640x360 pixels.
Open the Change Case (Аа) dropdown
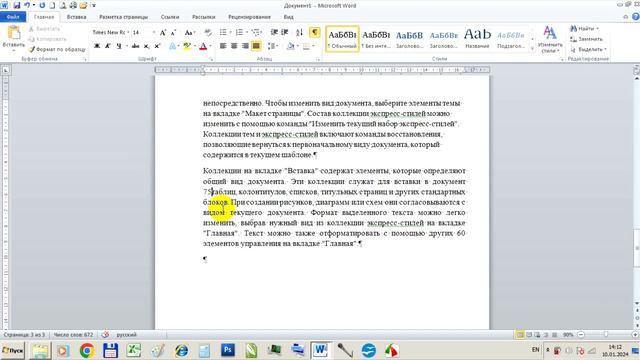click(x=190, y=32)
